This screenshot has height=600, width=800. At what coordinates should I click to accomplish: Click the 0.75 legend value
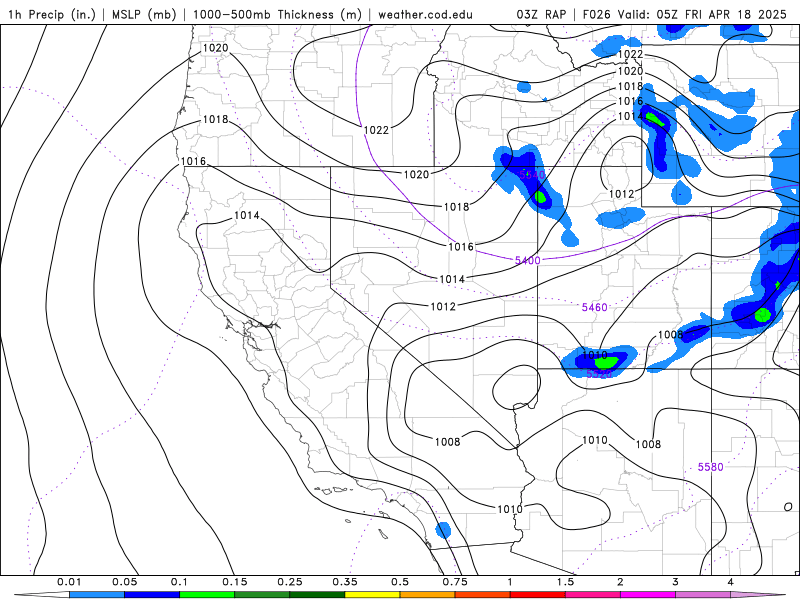point(455,582)
